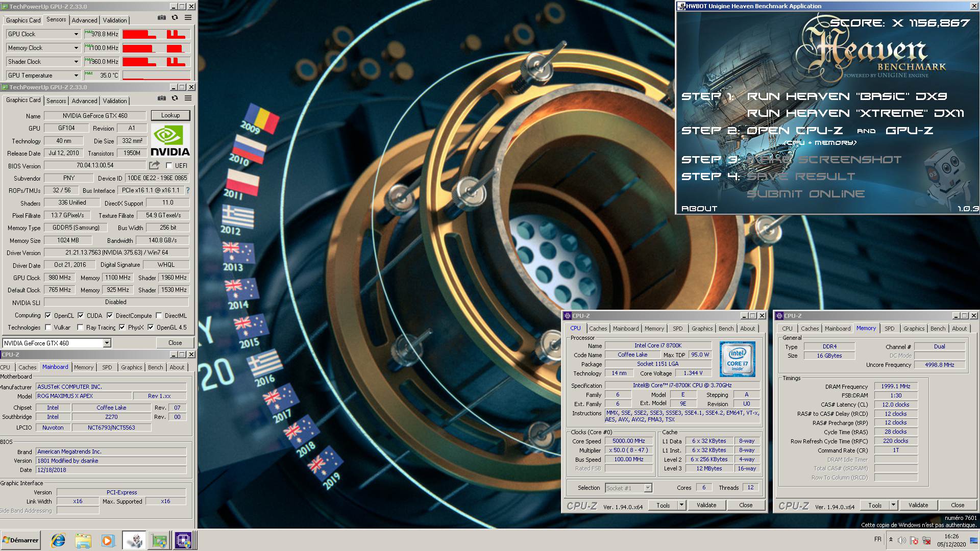Show hidden tray icons arrow

tap(891, 540)
